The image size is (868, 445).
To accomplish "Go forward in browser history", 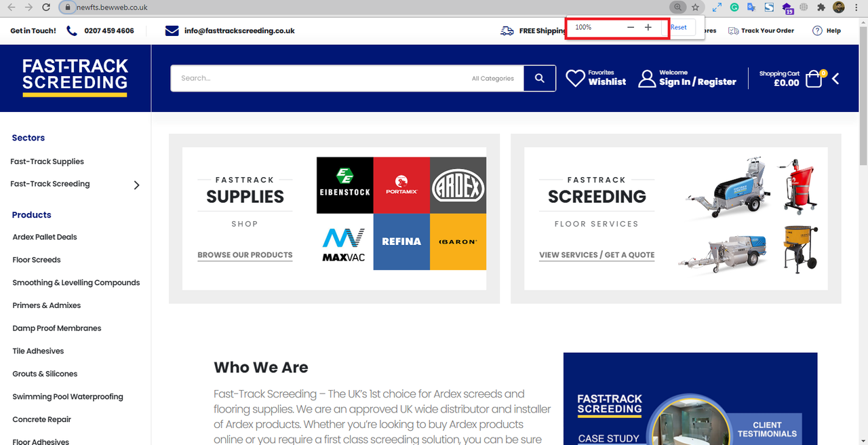I will pos(28,7).
